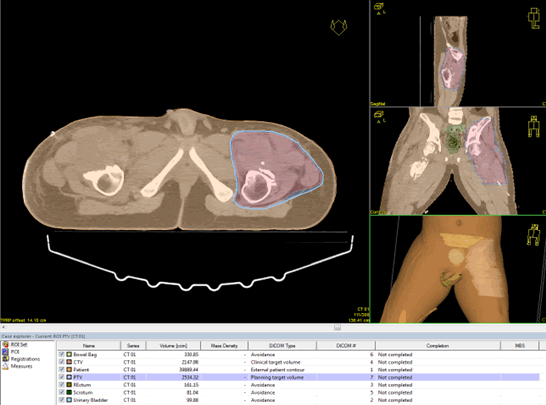The image size is (546, 405).
Task: Select ROI Set in case explorer tree
Action: click(x=19, y=344)
